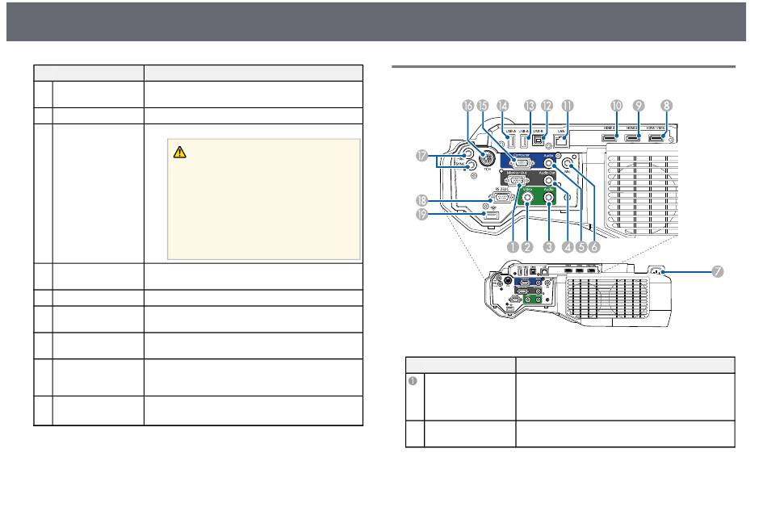Click callout number 9 in the diagram
Viewport: 767px width, 532px height.
(x=639, y=106)
